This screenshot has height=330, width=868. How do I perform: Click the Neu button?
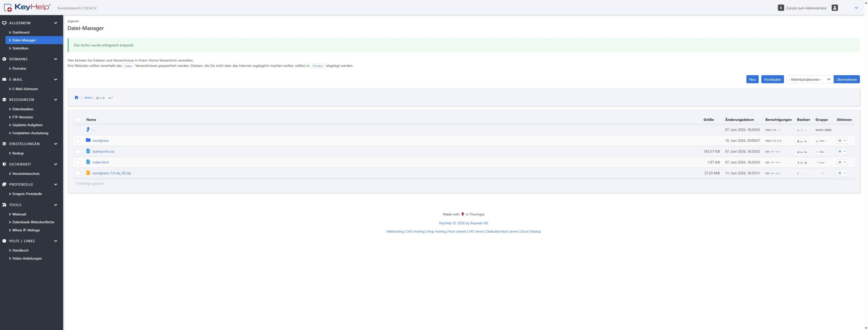pyautogui.click(x=752, y=79)
